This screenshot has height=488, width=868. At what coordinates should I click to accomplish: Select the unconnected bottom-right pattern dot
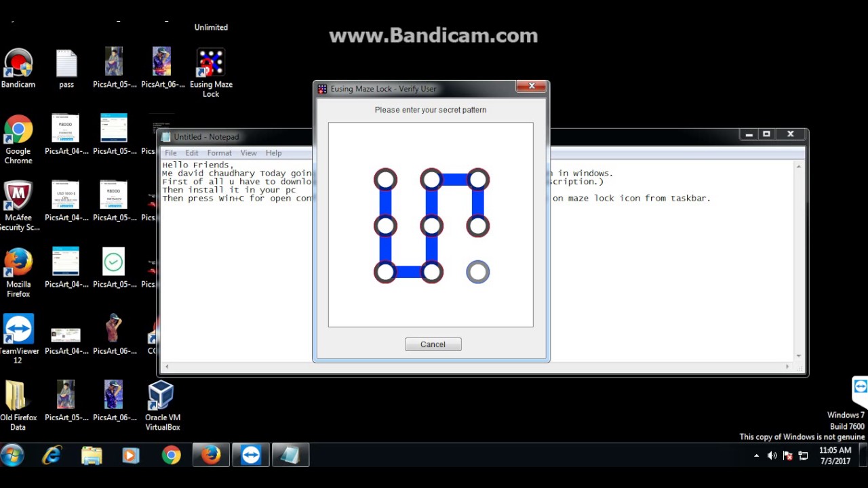point(478,272)
